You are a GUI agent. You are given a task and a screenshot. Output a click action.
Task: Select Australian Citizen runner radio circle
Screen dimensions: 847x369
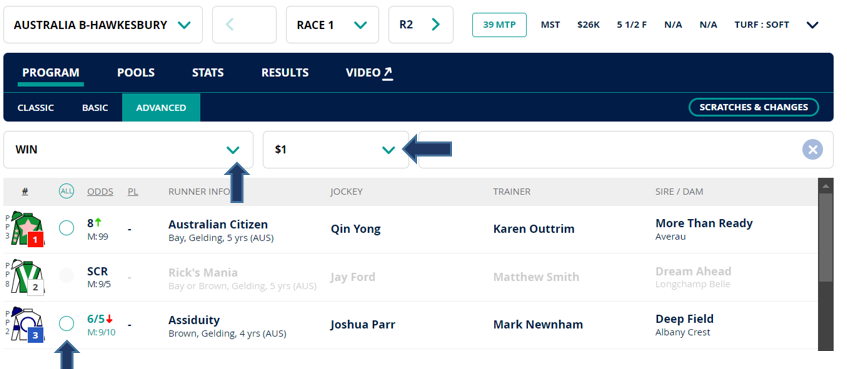66,229
